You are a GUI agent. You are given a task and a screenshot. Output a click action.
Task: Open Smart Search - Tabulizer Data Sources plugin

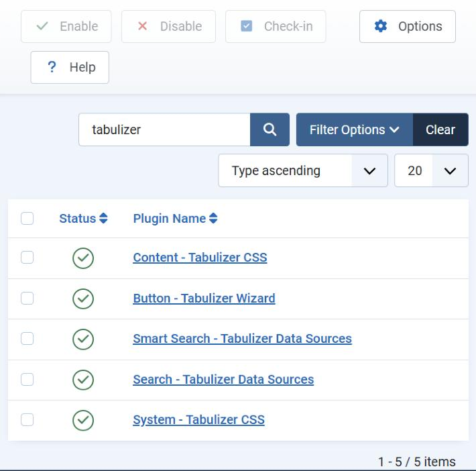(242, 339)
